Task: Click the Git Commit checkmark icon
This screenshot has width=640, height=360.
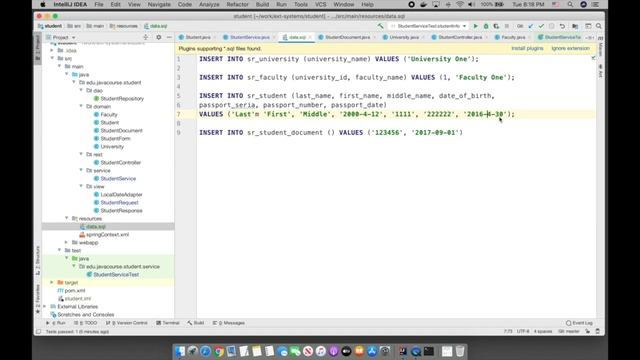Action: point(541,26)
